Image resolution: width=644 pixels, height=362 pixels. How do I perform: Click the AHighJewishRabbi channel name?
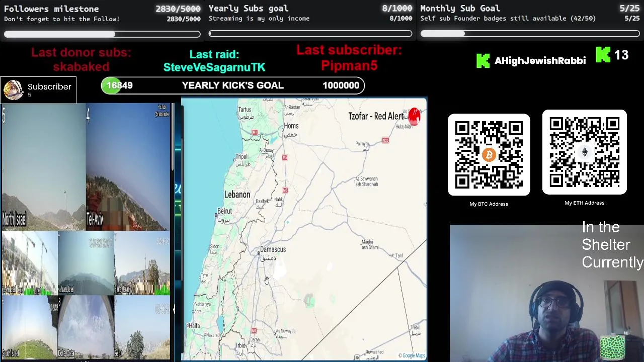(540, 61)
